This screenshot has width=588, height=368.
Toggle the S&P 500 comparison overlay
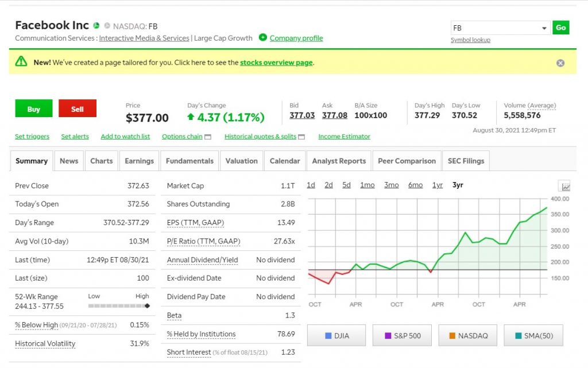click(x=402, y=335)
